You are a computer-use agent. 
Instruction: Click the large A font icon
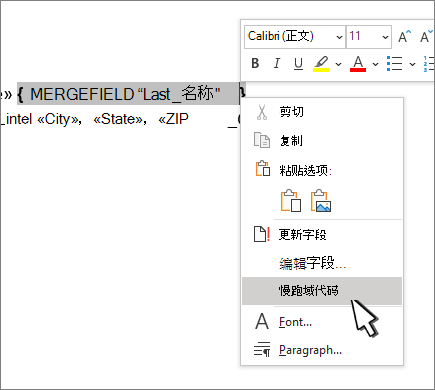pyautogui.click(x=262, y=321)
